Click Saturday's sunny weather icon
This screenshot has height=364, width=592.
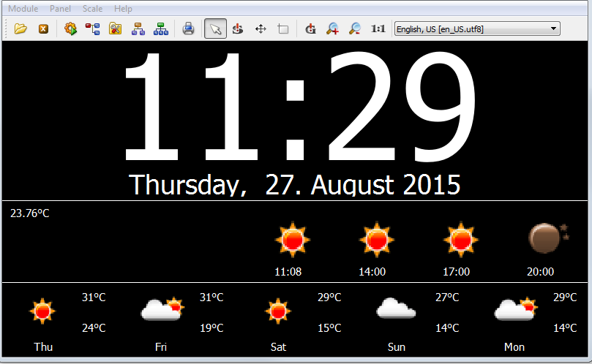pos(278,311)
